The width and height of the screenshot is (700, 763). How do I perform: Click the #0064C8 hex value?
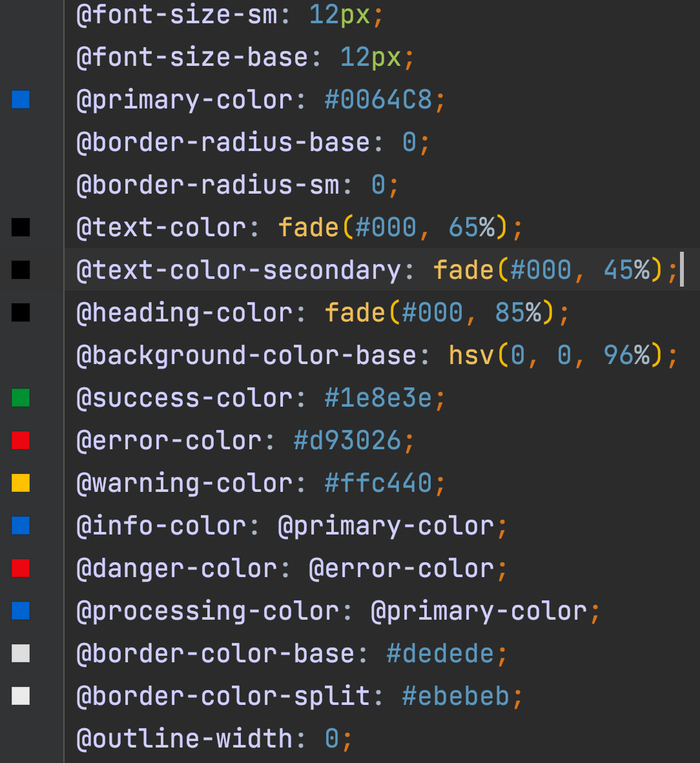point(378,99)
